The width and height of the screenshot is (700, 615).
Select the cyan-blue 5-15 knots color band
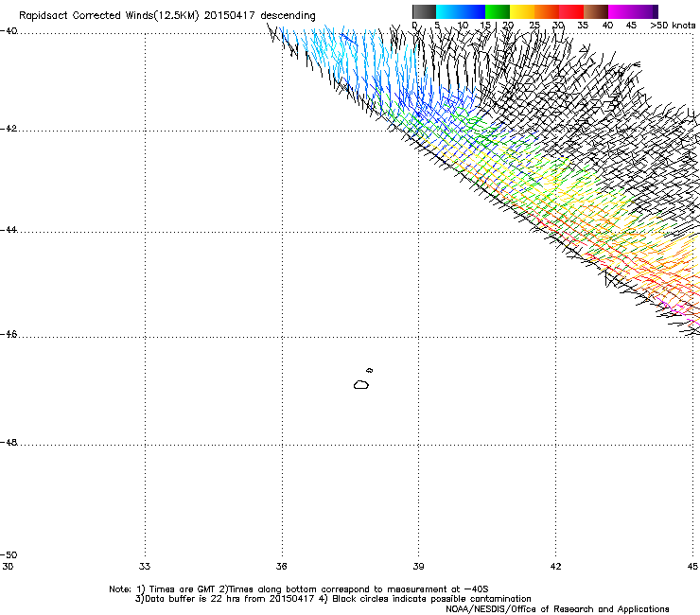(461, 11)
